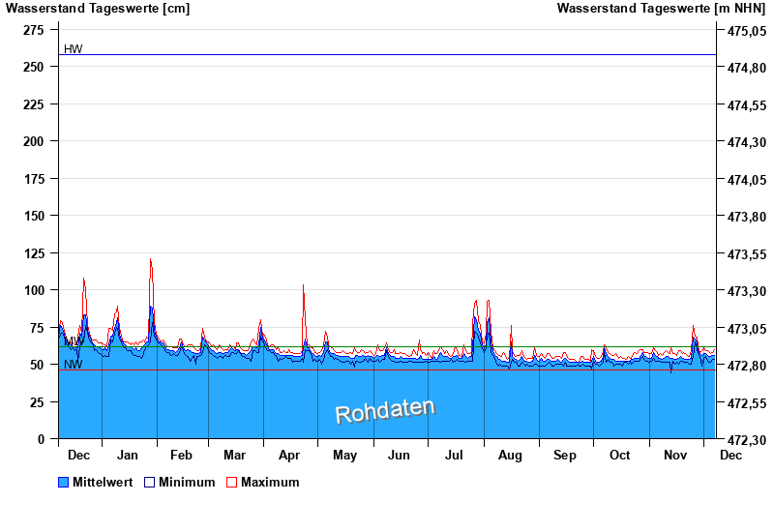Image resolution: width=774 pixels, height=532 pixels.
Task: Select the Jan month label on the x-axis
Action: [x=127, y=455]
